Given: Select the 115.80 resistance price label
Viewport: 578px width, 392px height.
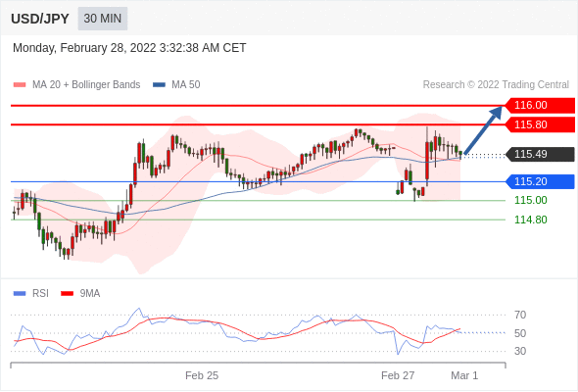Looking at the screenshot, I should (x=540, y=124).
